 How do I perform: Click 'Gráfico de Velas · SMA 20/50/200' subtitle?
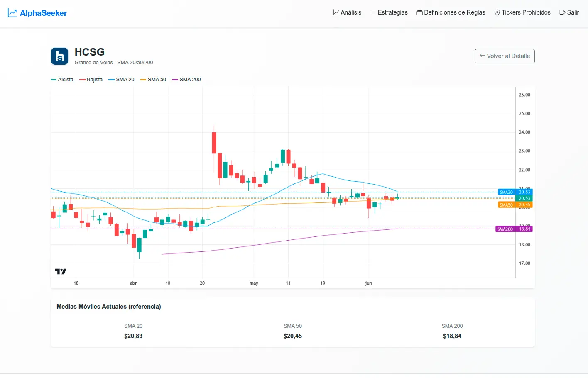[x=114, y=63]
